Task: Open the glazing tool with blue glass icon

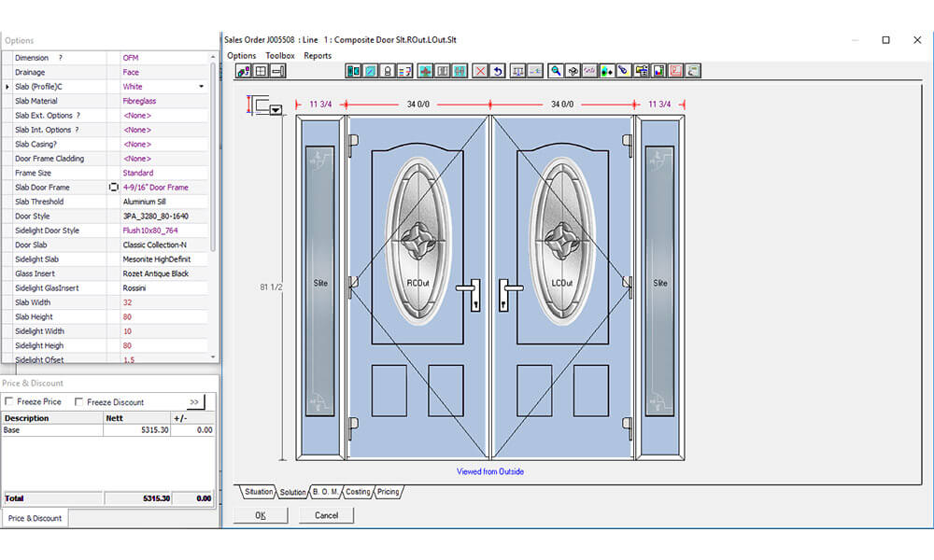Action: 371,70
